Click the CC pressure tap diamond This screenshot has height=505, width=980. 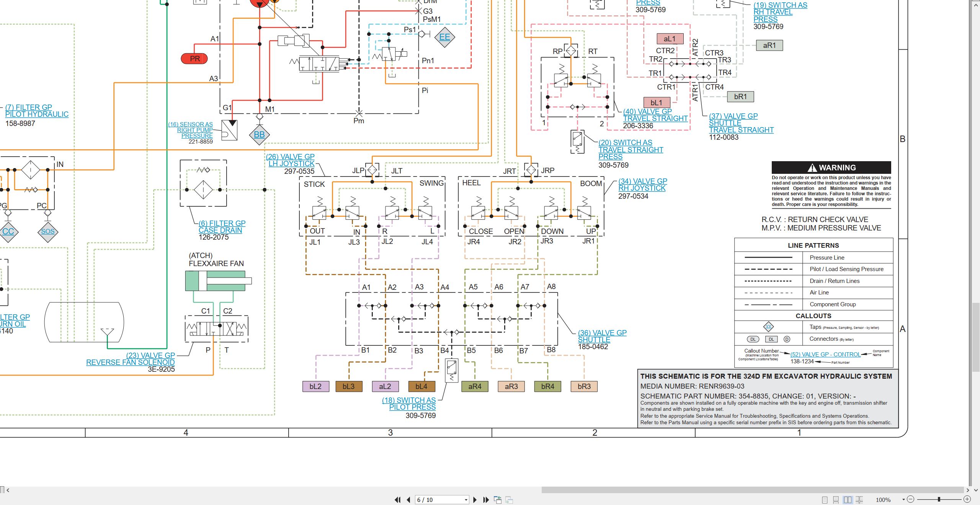point(8,231)
